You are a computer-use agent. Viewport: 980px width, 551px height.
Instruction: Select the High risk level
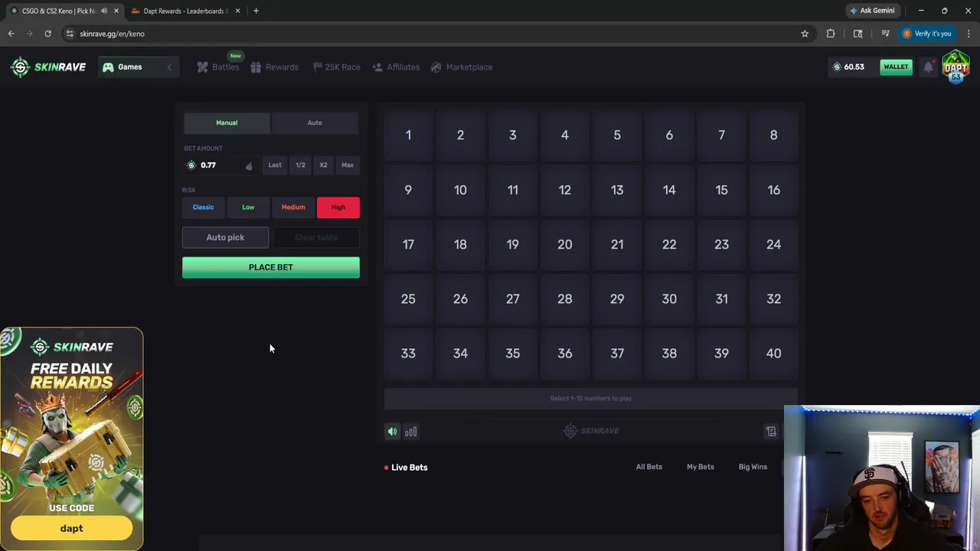coord(338,207)
